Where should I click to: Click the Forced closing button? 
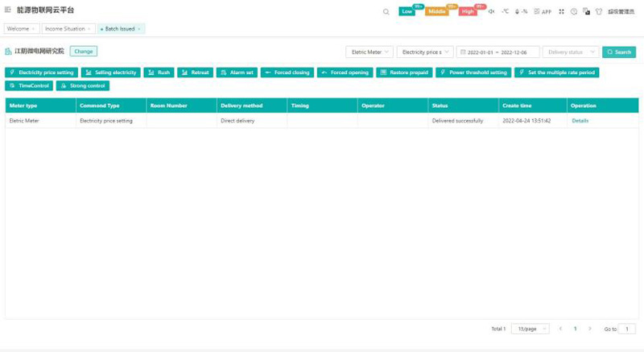287,72
